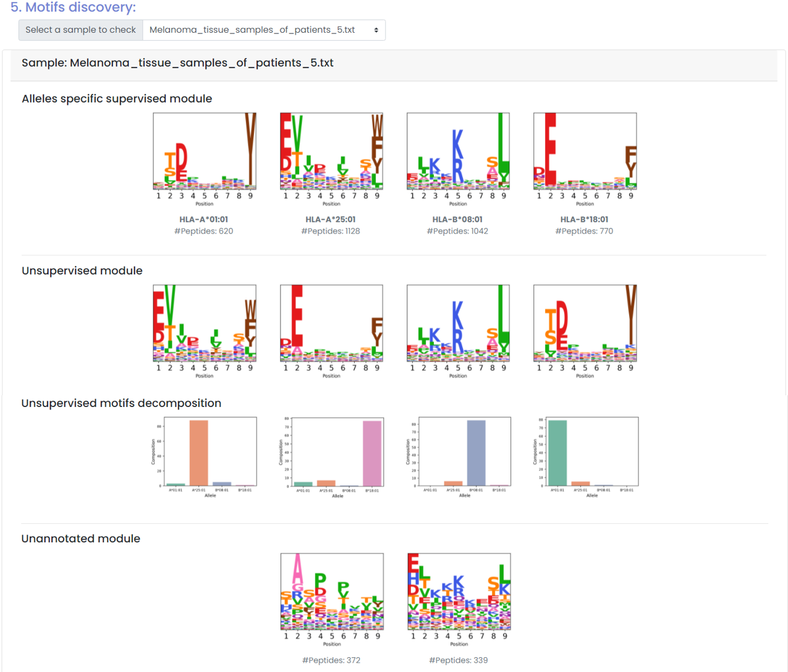Click Unsupervised module logo with red E and green V
The width and height of the screenshot is (788, 672).
click(205, 324)
